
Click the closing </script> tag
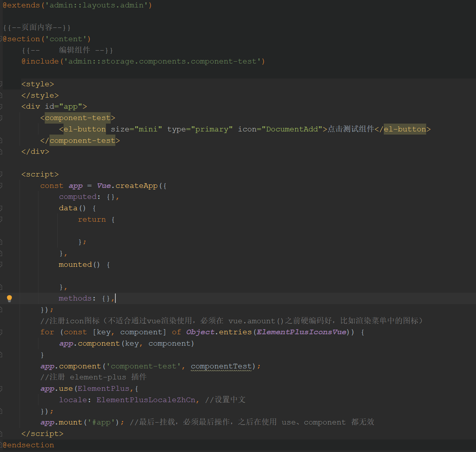point(42,434)
